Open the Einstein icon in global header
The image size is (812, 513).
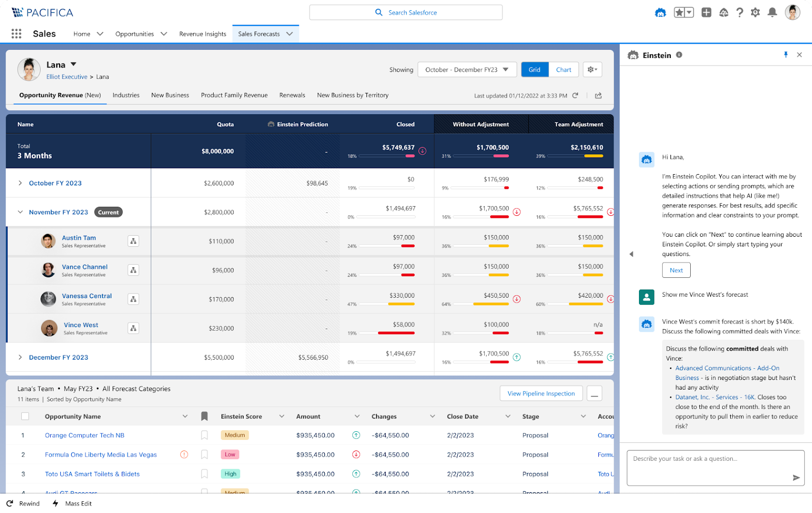coord(660,13)
